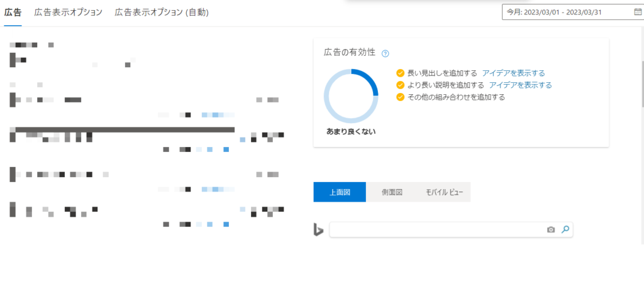Switch to the 広告表示オプション tab
Image resolution: width=644 pixels, height=287 pixels.
tap(68, 13)
